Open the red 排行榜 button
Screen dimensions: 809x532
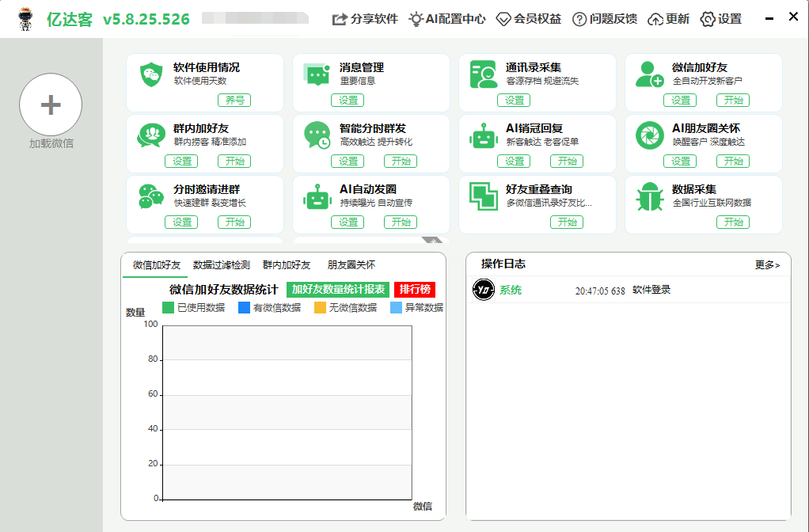(x=415, y=290)
